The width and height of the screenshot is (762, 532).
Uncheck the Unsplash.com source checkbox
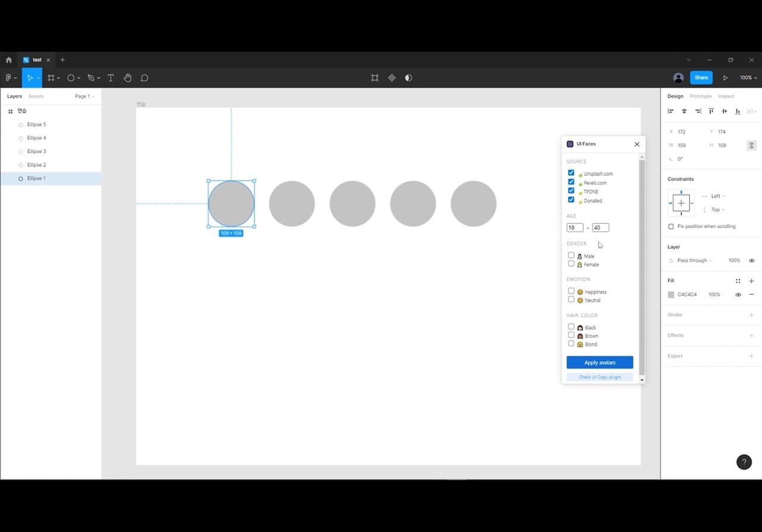coord(571,173)
